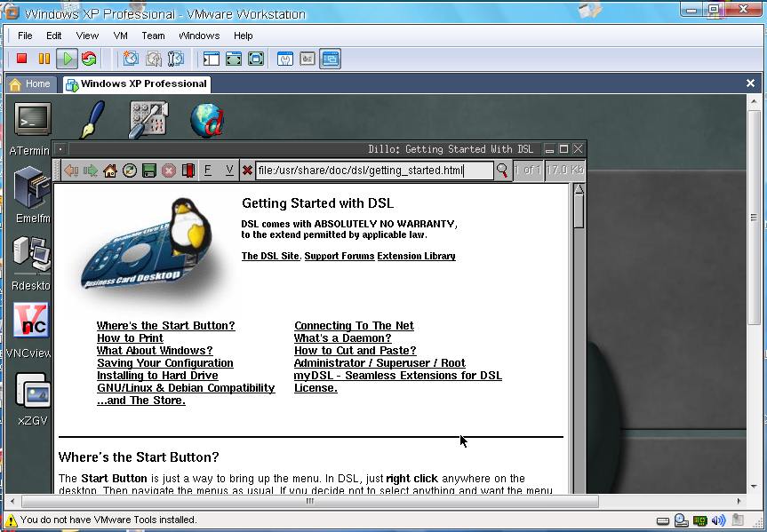The height and width of the screenshot is (532, 767).
Task: Stop loading with Dillo's gray stop icon
Action: point(169,171)
